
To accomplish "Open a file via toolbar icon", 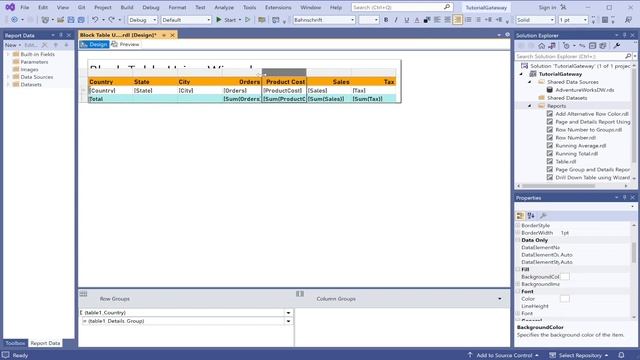I will click(60, 20).
